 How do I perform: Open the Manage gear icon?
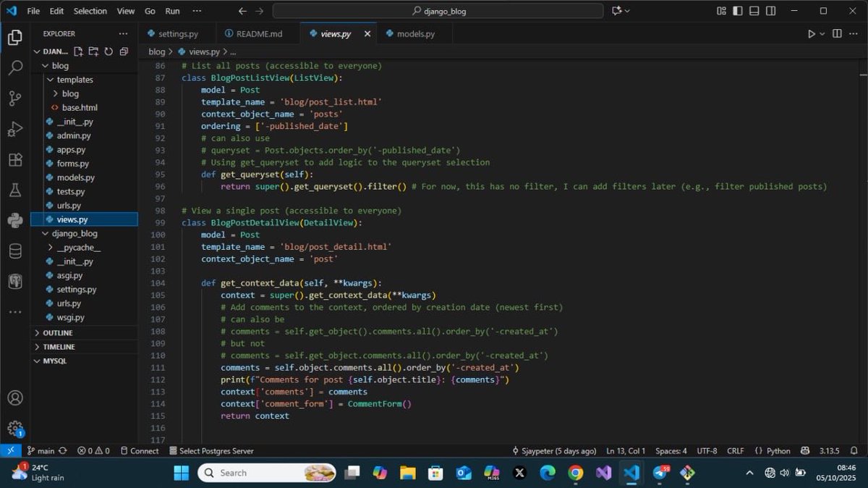tap(14, 428)
